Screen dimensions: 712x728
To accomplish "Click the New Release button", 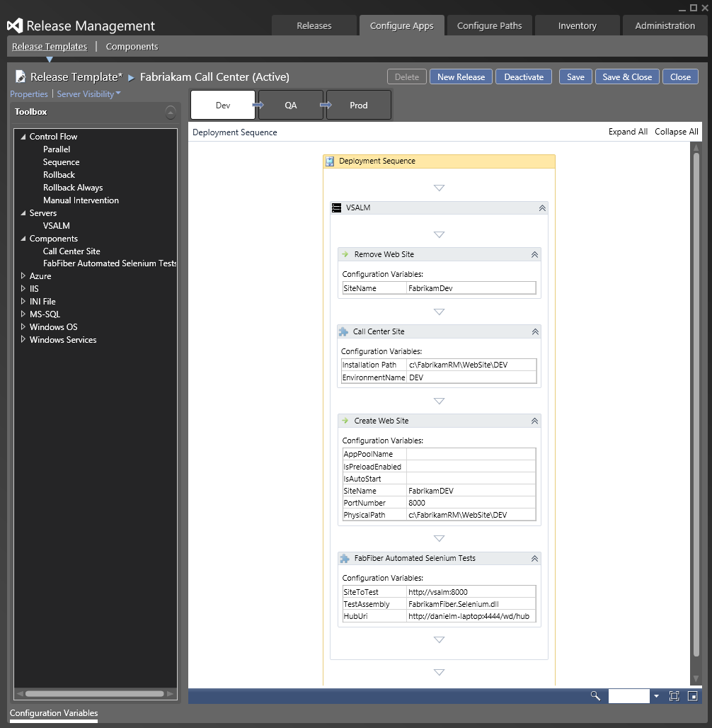I will click(461, 77).
